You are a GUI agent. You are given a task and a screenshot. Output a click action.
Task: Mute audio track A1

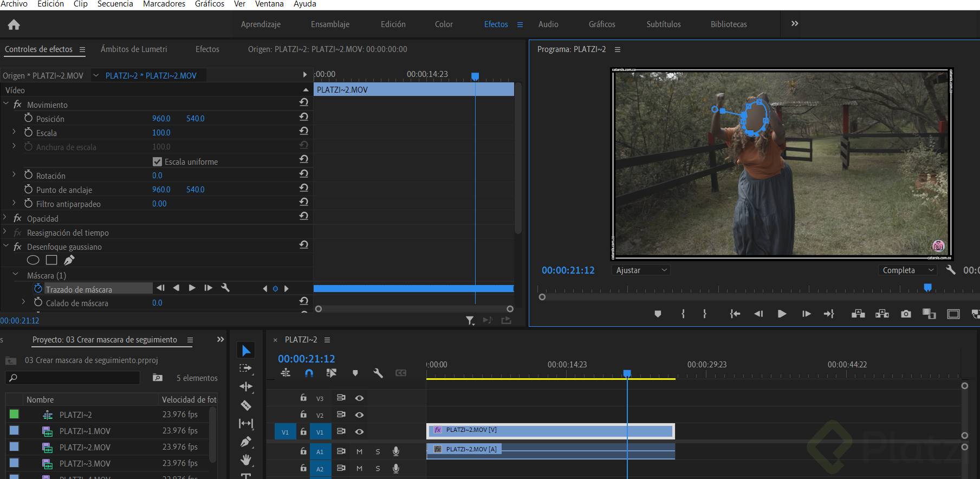point(359,451)
